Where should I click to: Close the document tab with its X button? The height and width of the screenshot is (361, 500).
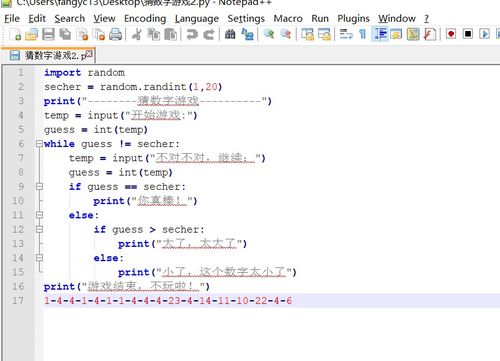coord(89,53)
